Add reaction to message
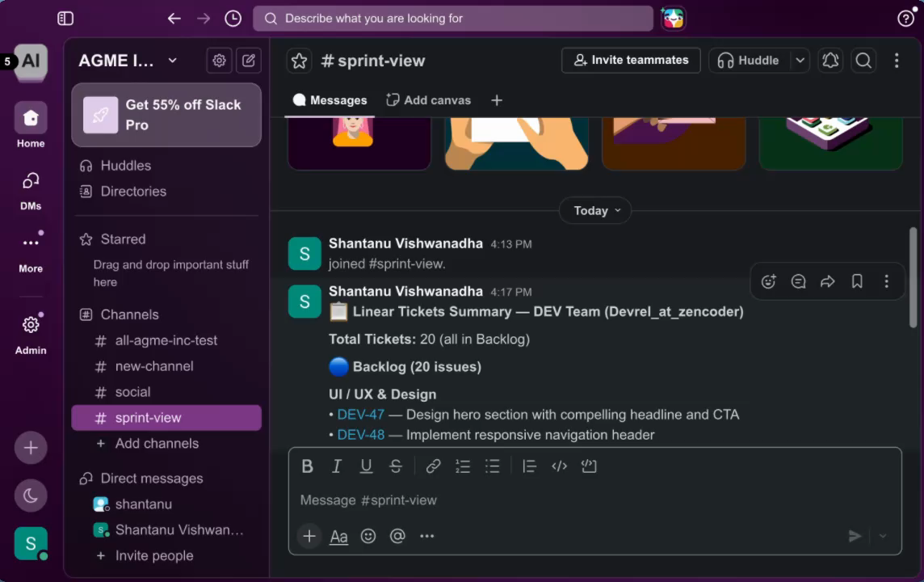 coord(768,281)
